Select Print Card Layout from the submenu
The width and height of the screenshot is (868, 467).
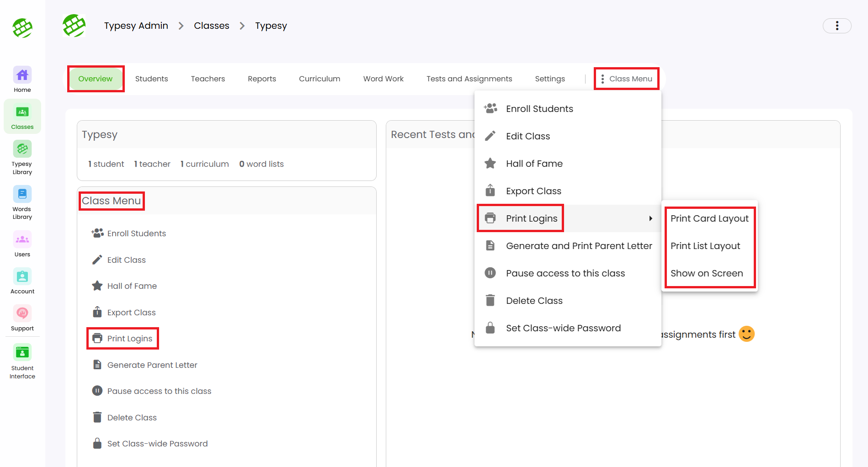(x=709, y=218)
